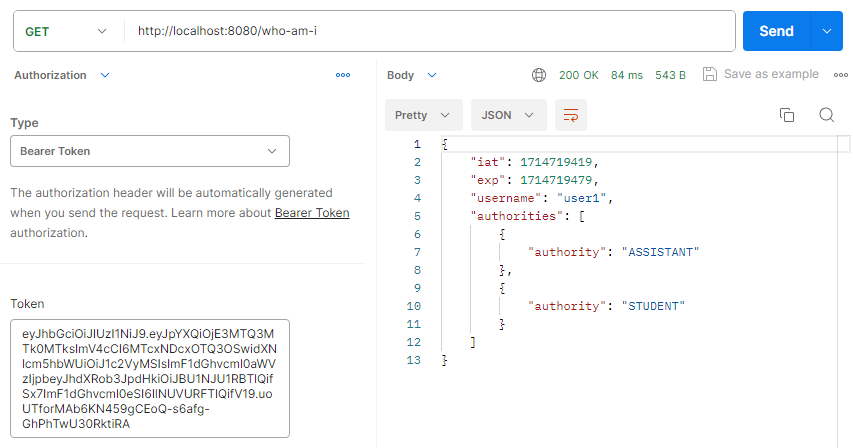The width and height of the screenshot is (853, 448).
Task: Open search in response body
Action: point(826,115)
